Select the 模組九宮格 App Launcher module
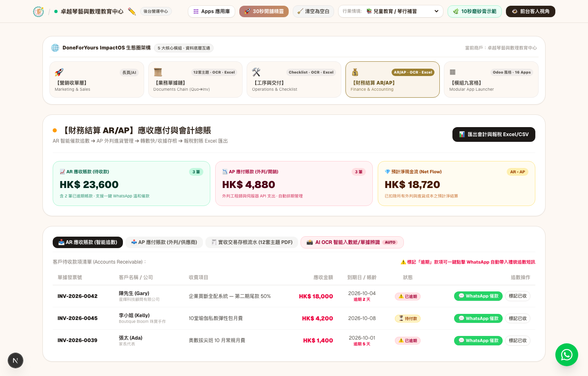This screenshot has width=588, height=376. tap(491, 80)
